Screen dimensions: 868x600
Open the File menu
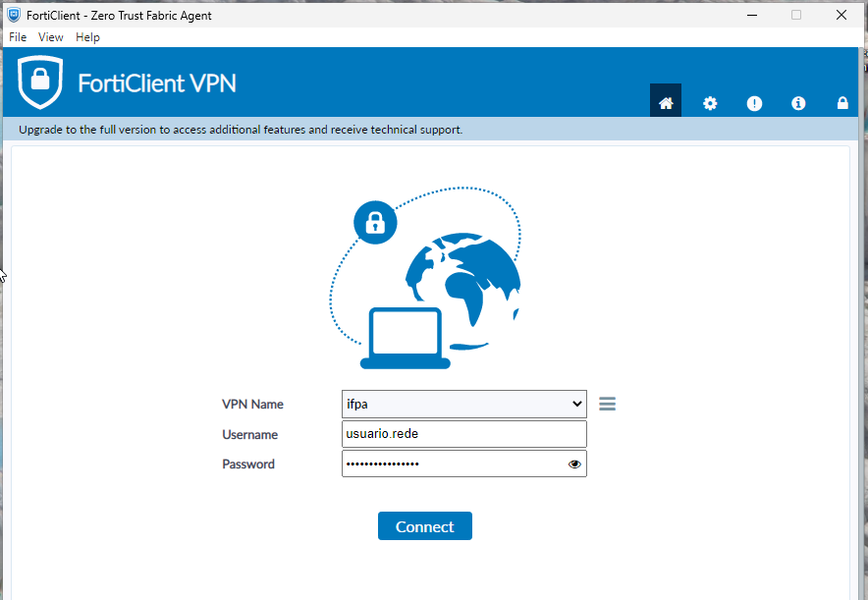pos(18,37)
